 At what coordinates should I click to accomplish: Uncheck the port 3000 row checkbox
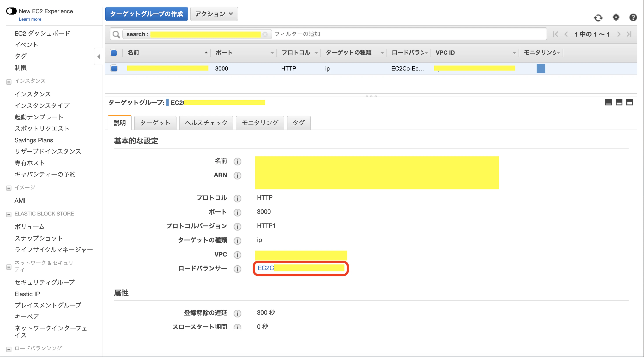(x=114, y=68)
